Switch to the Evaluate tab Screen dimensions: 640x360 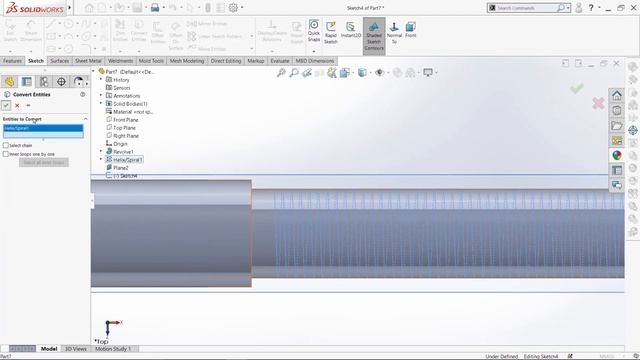[280, 61]
